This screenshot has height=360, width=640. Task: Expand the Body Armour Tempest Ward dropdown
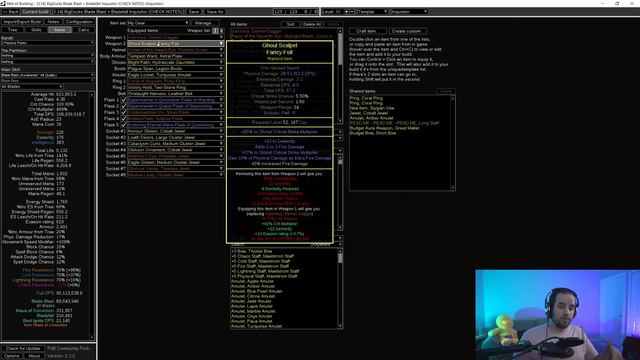pos(176,56)
